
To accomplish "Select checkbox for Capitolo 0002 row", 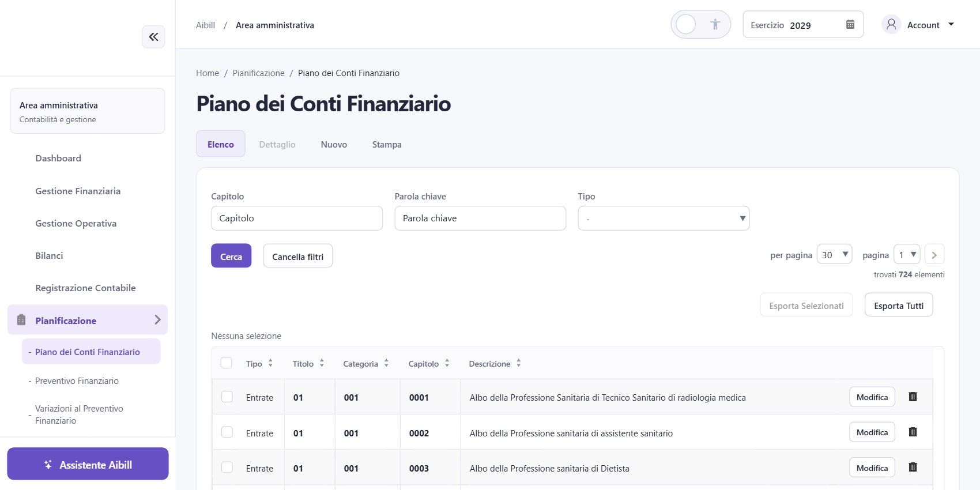I will point(227,432).
